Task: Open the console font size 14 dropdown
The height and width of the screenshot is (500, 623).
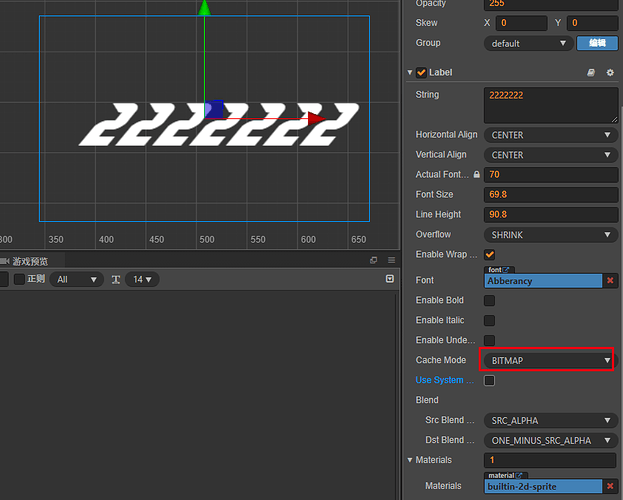Action: (x=142, y=279)
